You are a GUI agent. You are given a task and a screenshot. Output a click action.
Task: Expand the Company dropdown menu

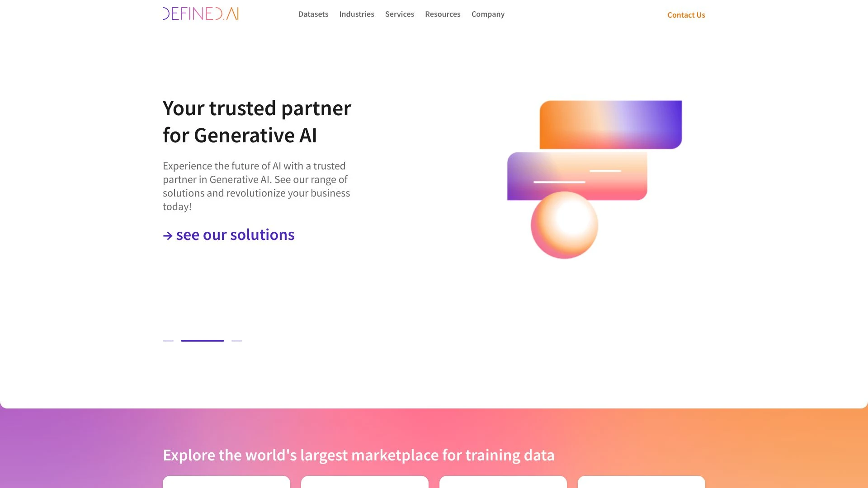[x=488, y=14]
